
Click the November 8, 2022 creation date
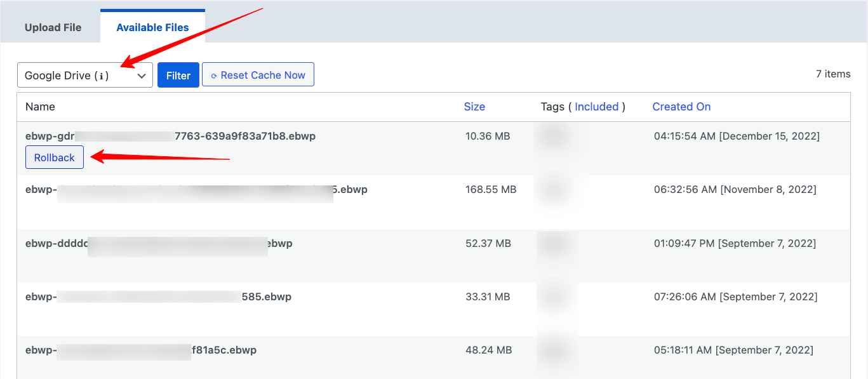[x=735, y=189]
